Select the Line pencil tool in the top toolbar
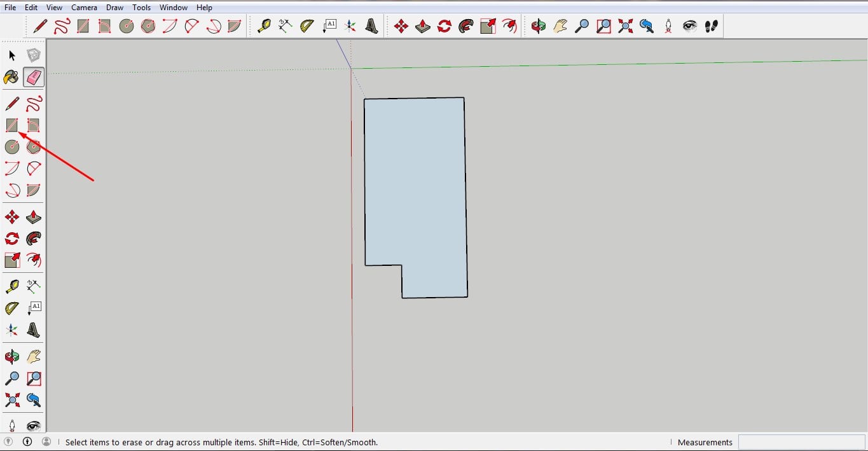Viewport: 868px width, 451px height. [41, 26]
